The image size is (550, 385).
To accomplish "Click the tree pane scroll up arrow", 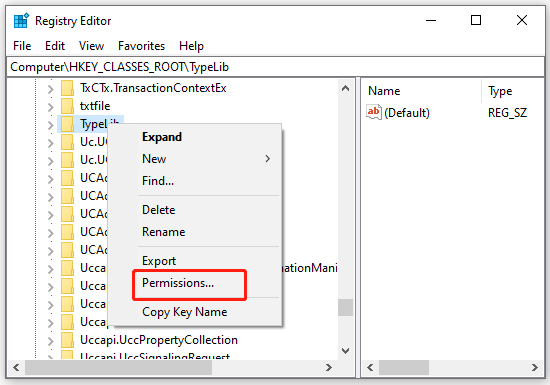I will (346, 88).
